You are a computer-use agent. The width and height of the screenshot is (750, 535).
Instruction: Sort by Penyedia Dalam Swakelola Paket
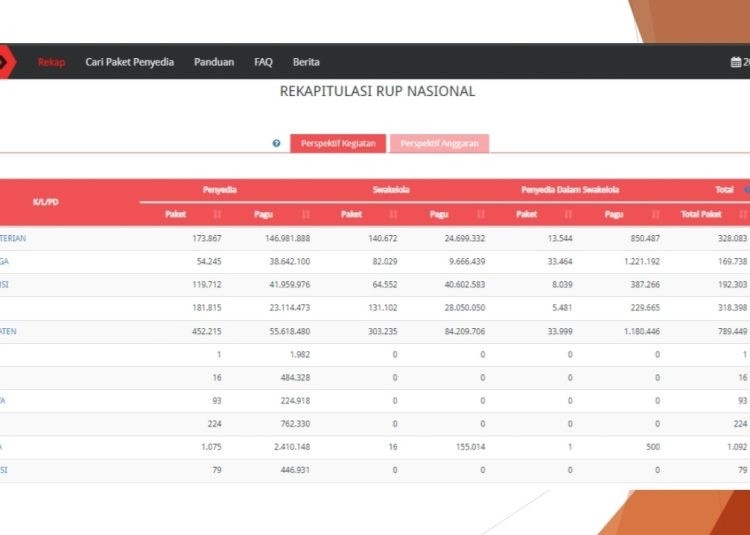pyautogui.click(x=568, y=214)
